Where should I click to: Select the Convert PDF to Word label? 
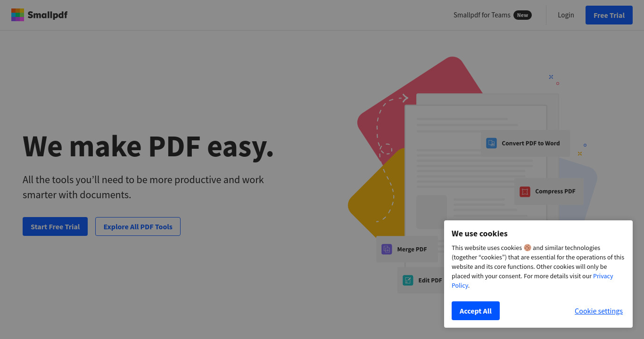[x=531, y=143]
